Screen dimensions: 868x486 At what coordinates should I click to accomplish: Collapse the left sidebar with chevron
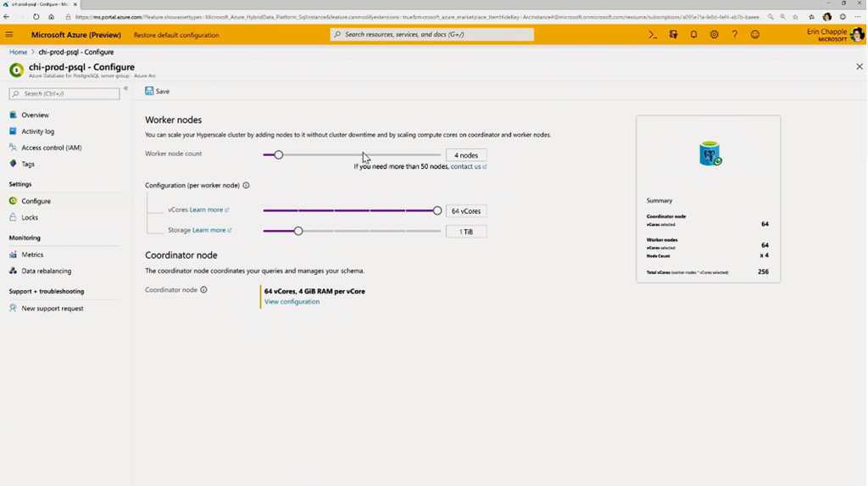click(125, 89)
